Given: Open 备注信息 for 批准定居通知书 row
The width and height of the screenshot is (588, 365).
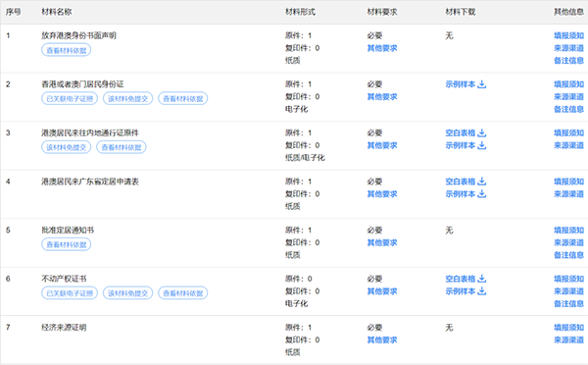Looking at the screenshot, I should click(x=568, y=255).
